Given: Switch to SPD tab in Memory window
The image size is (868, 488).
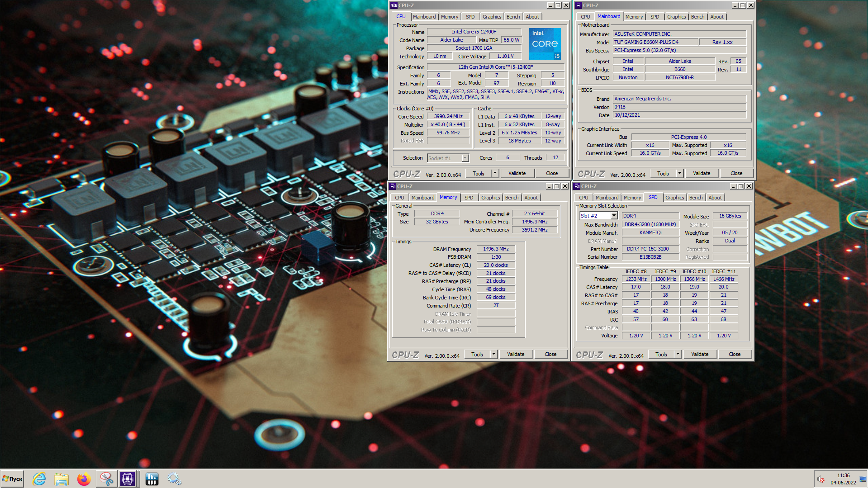Looking at the screenshot, I should (469, 198).
